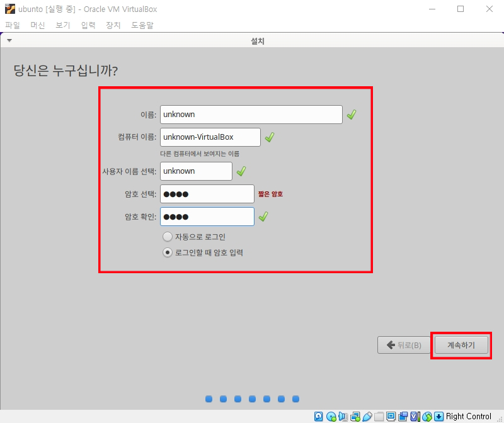Focus the 사용자 이름 선택 input field

[197, 171]
